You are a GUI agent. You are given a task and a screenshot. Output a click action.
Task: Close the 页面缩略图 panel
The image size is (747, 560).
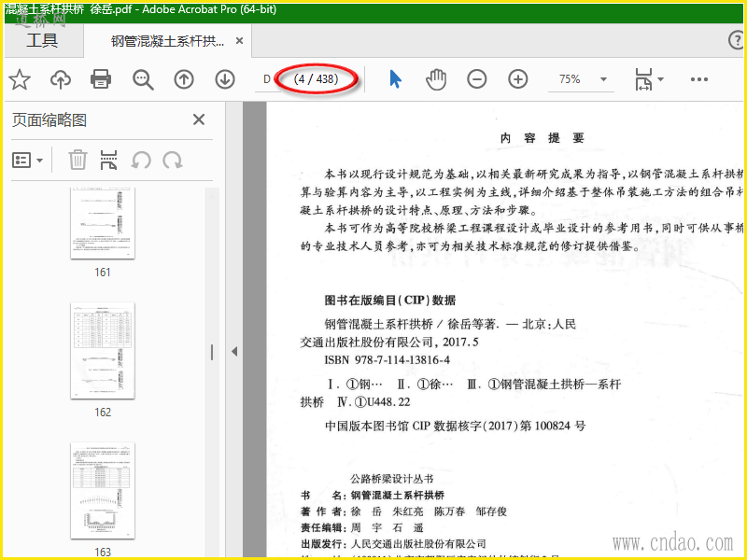pyautogui.click(x=199, y=119)
